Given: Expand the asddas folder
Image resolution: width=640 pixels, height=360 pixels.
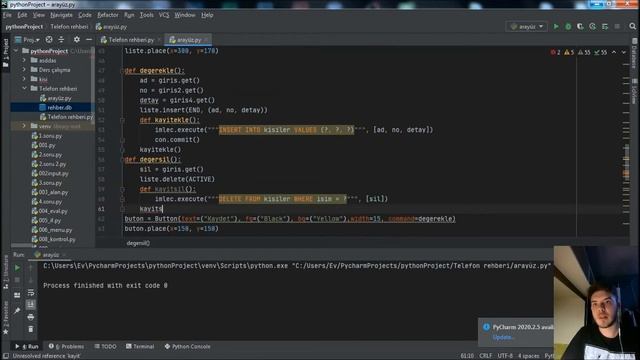Looking at the screenshot, I should click(x=24, y=60).
